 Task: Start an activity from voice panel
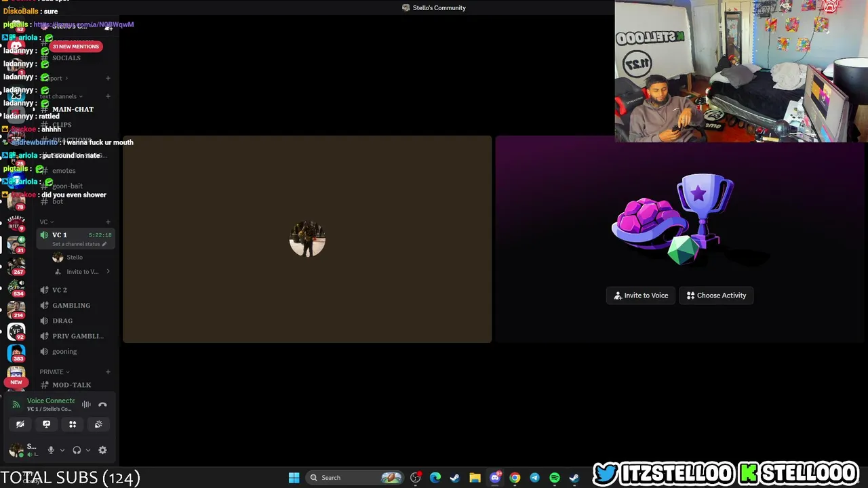coord(73,424)
